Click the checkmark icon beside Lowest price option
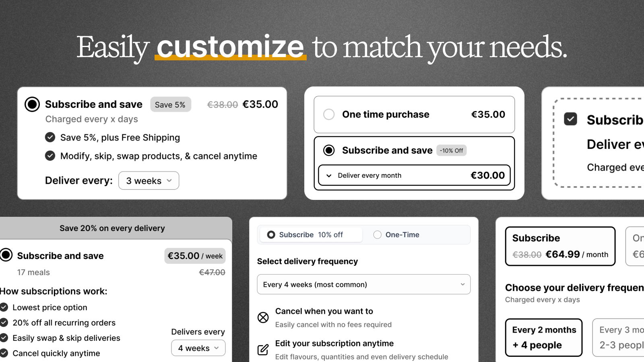This screenshot has width=644, height=362. click(4, 307)
